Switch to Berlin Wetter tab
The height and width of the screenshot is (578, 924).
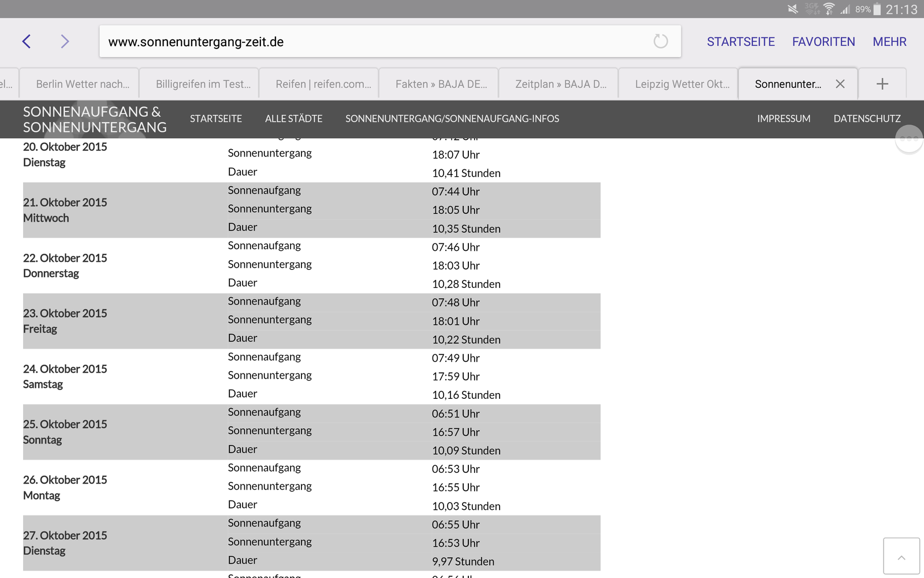point(82,84)
